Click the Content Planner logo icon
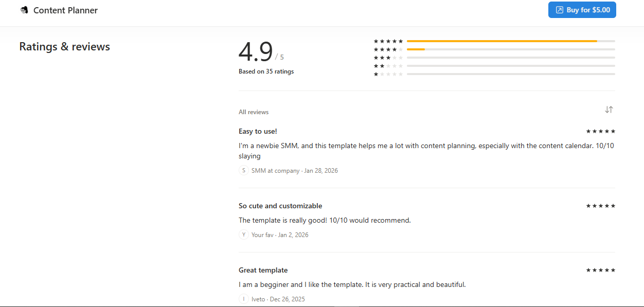This screenshot has width=644, height=307. point(24,10)
